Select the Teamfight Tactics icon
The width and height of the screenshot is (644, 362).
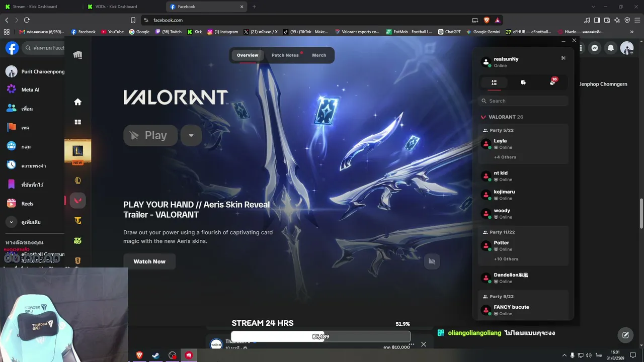(77, 221)
